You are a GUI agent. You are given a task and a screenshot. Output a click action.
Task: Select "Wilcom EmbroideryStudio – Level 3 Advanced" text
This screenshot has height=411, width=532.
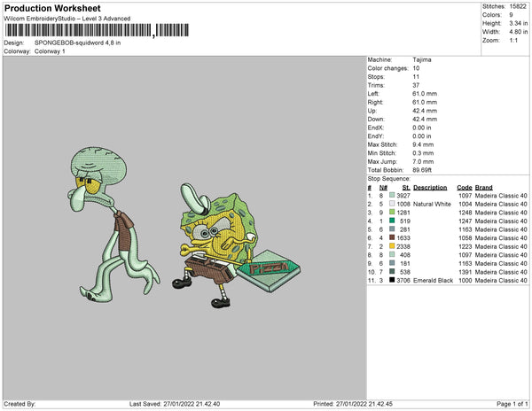[x=67, y=19]
